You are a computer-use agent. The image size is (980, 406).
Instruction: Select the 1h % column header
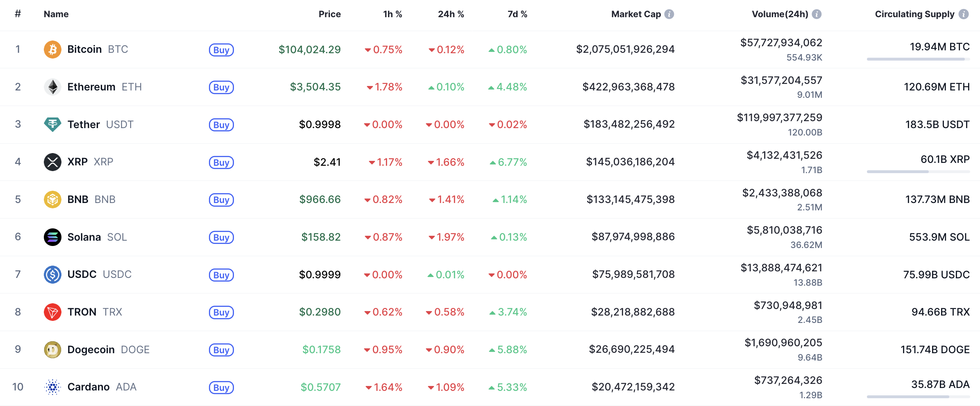click(392, 14)
